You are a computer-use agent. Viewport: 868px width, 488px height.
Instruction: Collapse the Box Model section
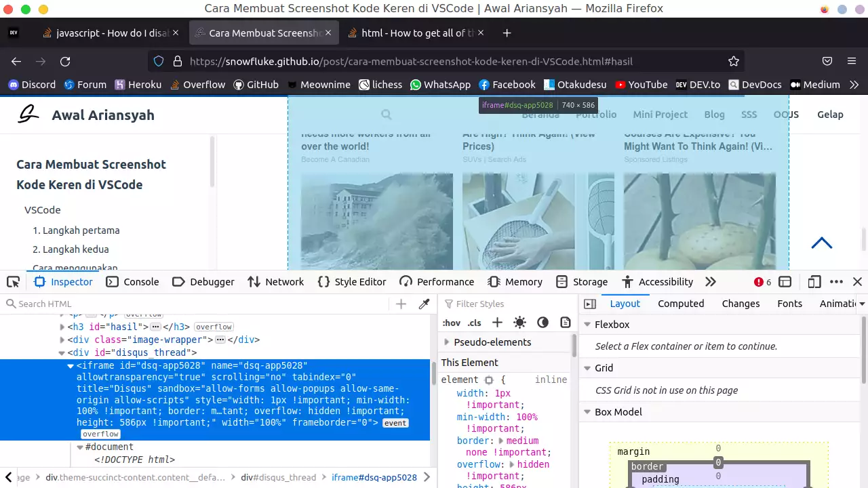tap(587, 412)
